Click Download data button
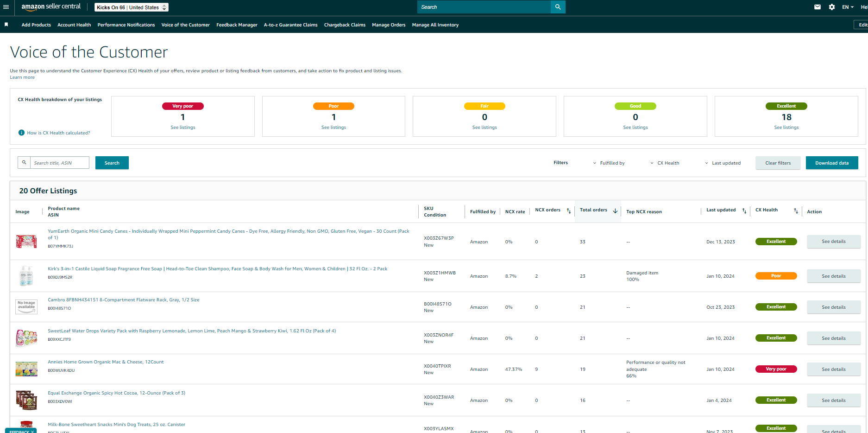 pyautogui.click(x=832, y=163)
